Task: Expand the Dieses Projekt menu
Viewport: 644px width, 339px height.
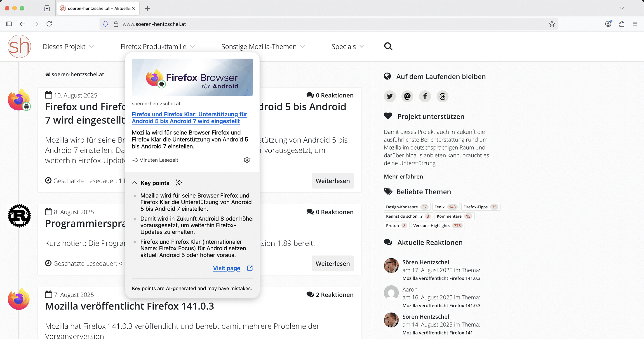Action: pyautogui.click(x=68, y=47)
